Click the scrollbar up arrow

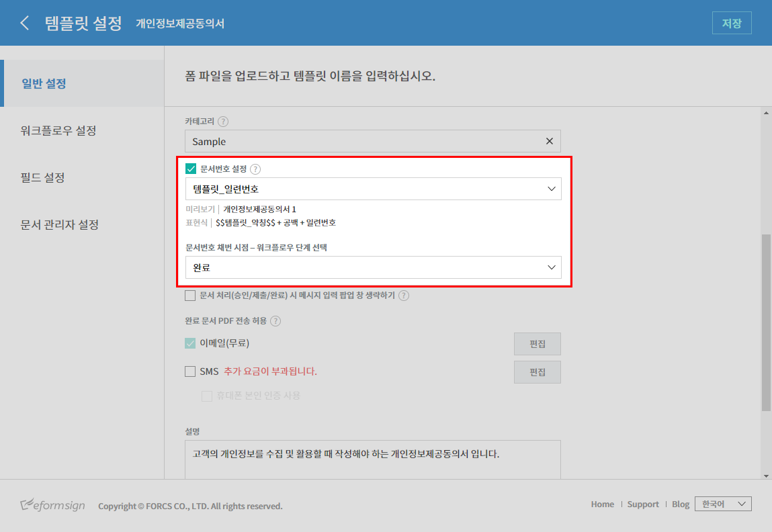point(766,113)
